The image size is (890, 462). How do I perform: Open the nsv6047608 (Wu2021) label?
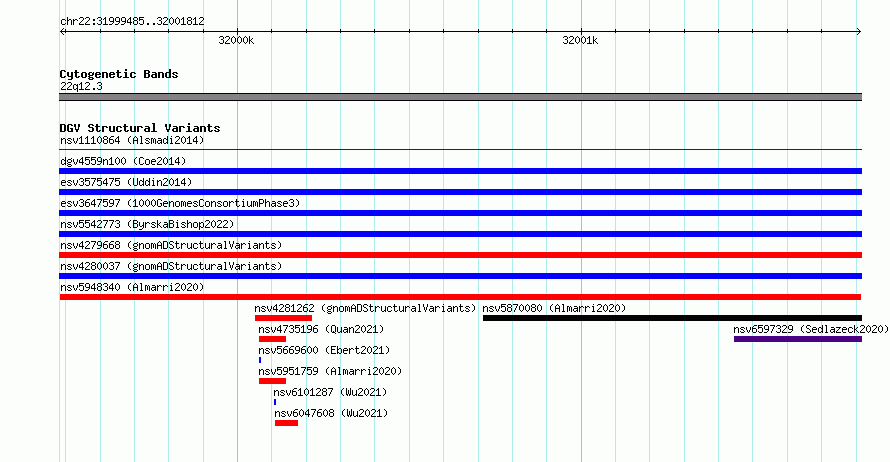pyautogui.click(x=331, y=413)
